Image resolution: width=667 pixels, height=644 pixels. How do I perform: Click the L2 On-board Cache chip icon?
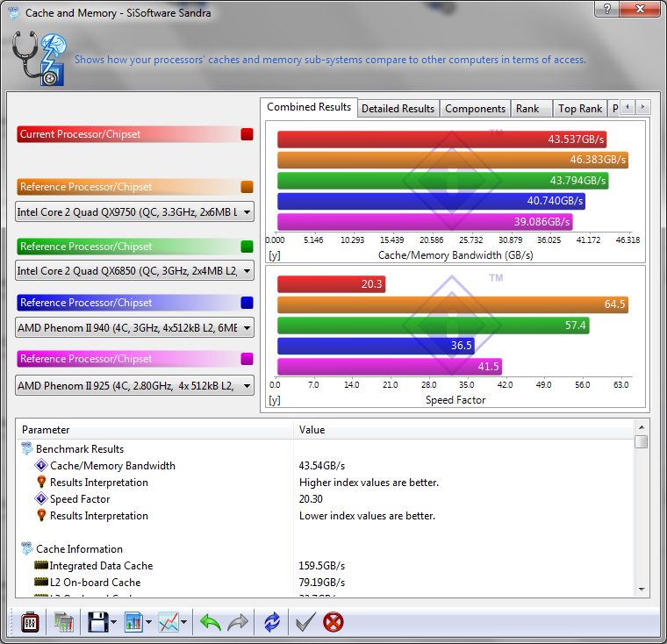pos(41,582)
